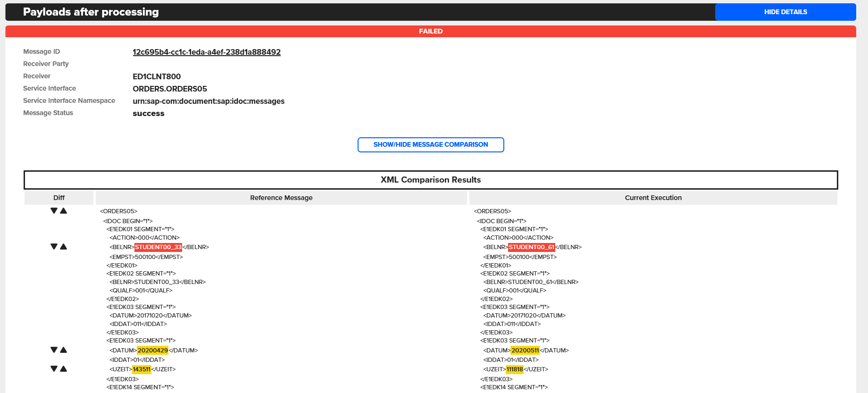
Task: Click yellow highlighted 20200511 date value
Action: (525, 351)
